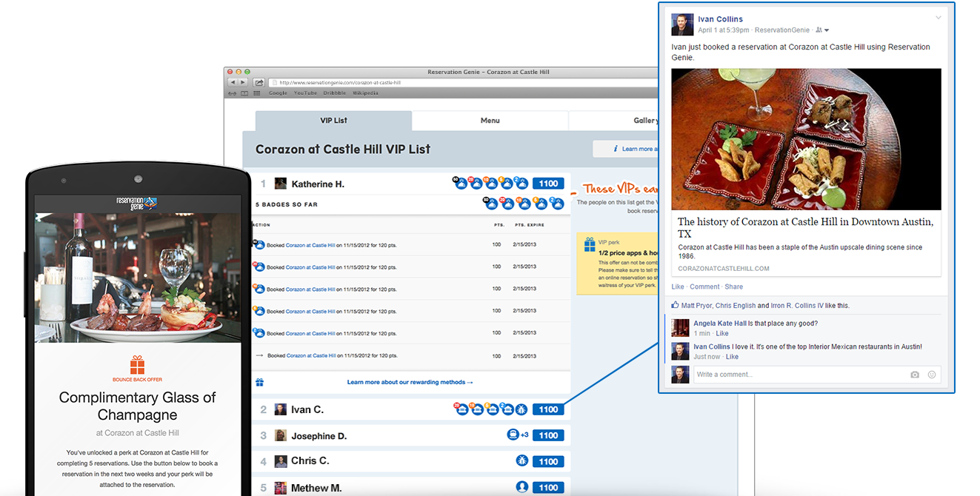
Task: Click the restaurant photo on the phone
Action: [x=137, y=278]
